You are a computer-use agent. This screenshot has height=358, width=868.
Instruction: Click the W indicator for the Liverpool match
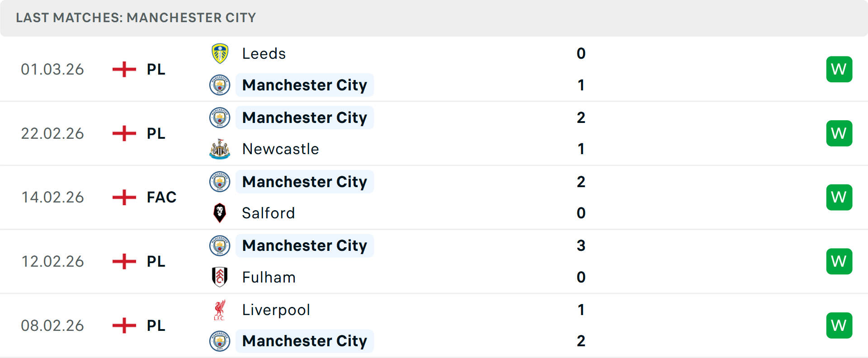(839, 325)
